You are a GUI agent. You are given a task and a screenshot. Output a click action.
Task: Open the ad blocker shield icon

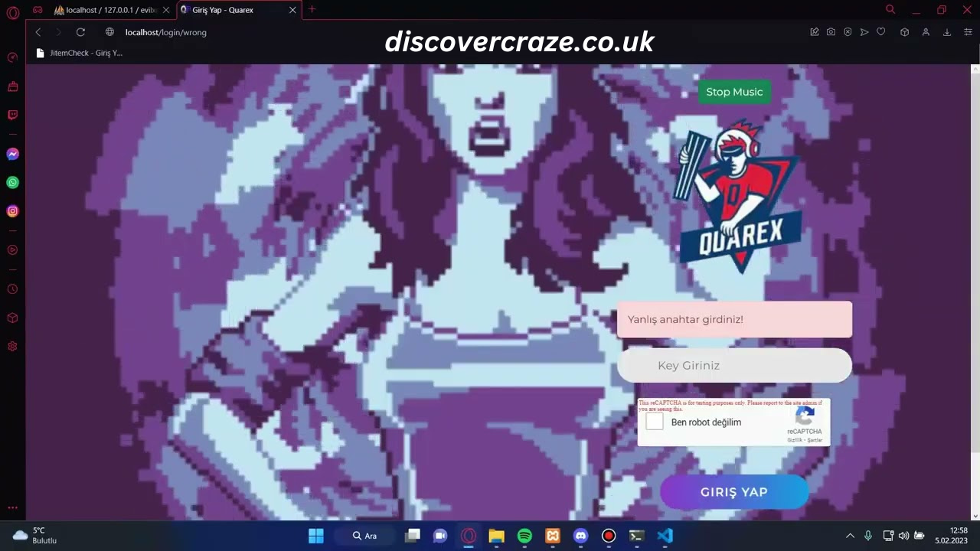click(848, 32)
